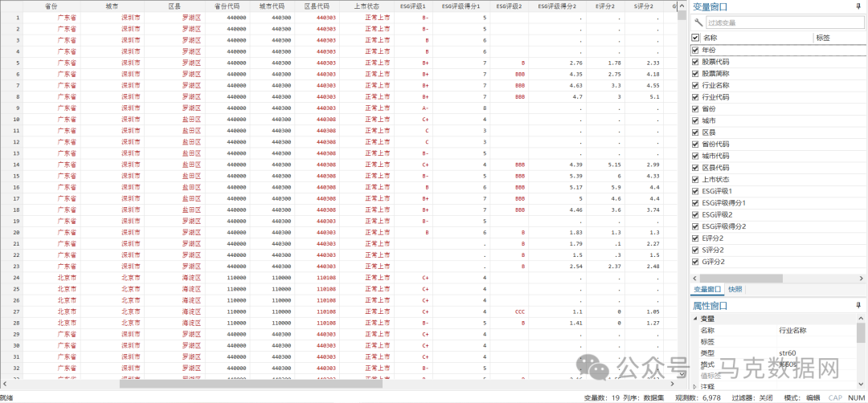Uncheck the G评分2 variable checkbox
868x403 pixels.
pos(696,262)
